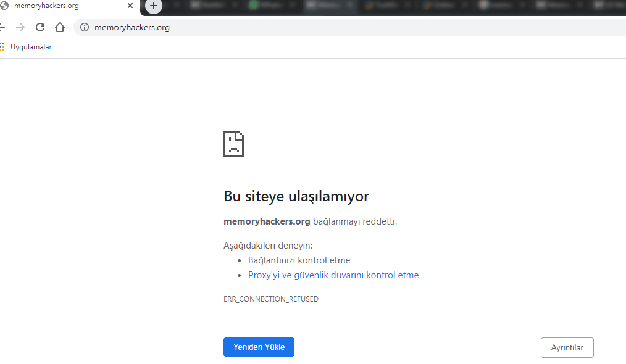Open the home page via house icon
This screenshot has width=626, height=364.
pyautogui.click(x=60, y=27)
